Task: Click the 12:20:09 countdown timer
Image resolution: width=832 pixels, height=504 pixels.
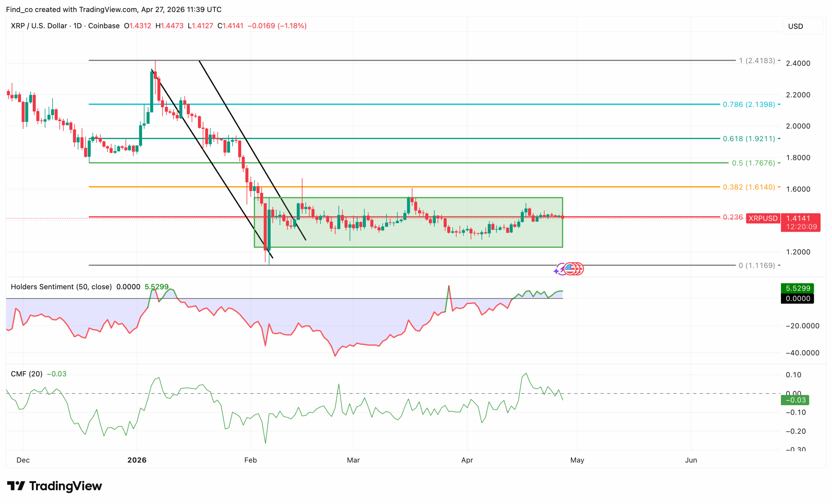Action: coord(801,227)
